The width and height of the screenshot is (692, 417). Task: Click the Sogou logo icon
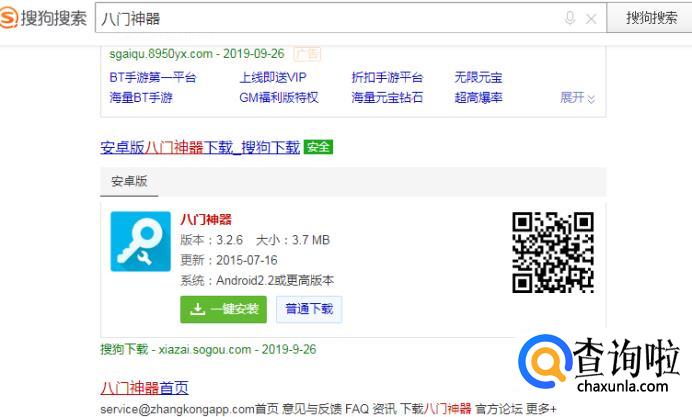tap(8, 18)
